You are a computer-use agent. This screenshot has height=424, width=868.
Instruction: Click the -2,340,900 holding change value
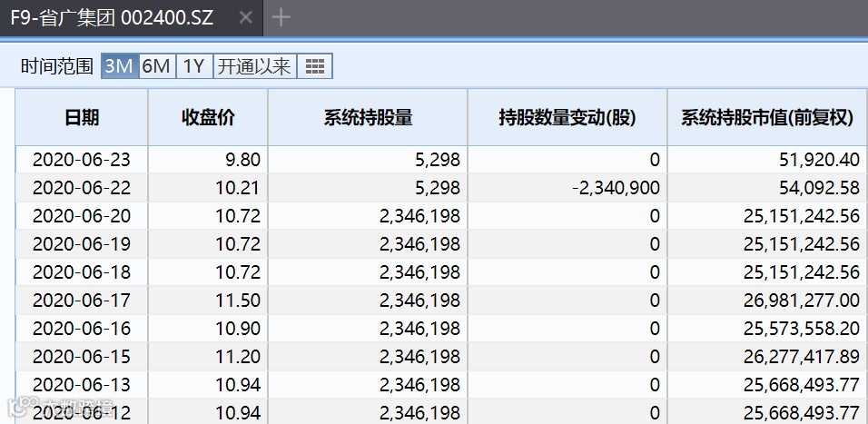click(616, 188)
